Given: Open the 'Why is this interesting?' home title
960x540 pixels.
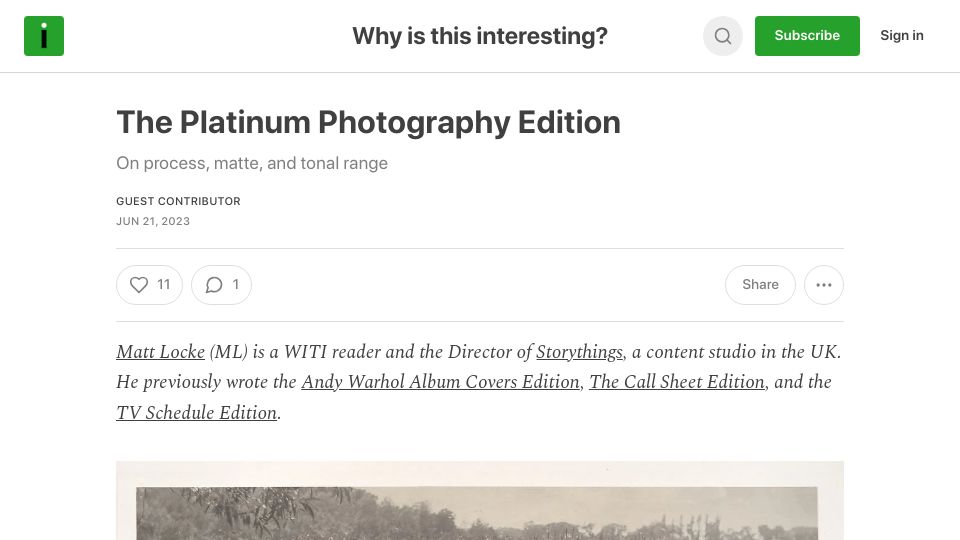Looking at the screenshot, I should [479, 36].
